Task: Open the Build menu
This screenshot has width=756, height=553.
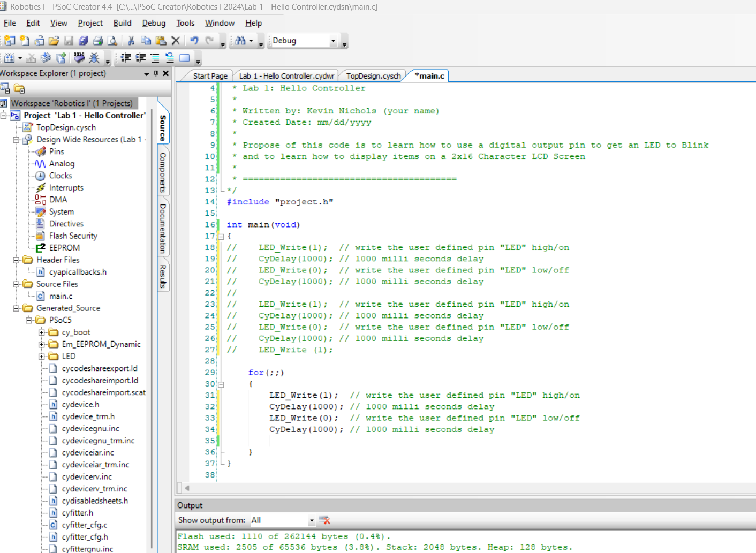Action: (x=122, y=23)
